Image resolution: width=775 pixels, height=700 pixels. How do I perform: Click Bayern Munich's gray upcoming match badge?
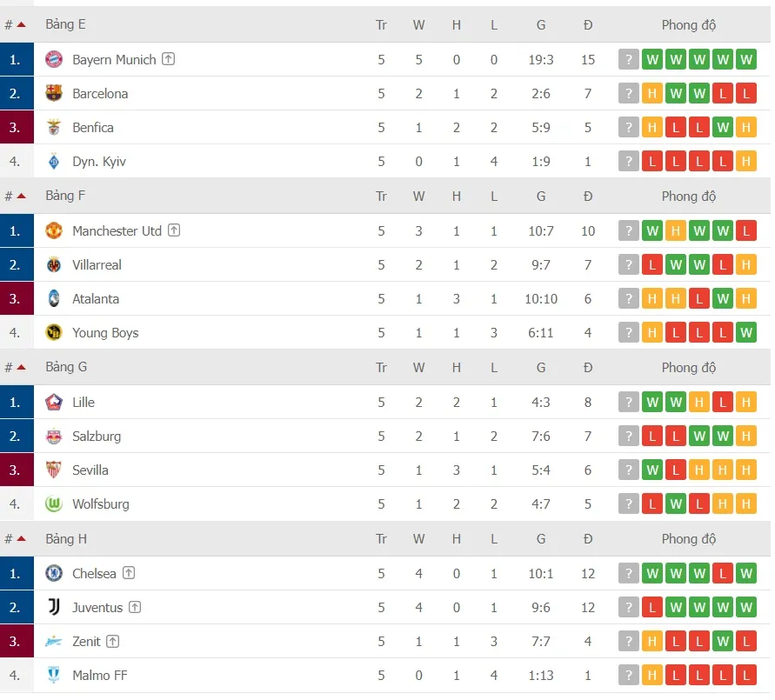tap(629, 60)
